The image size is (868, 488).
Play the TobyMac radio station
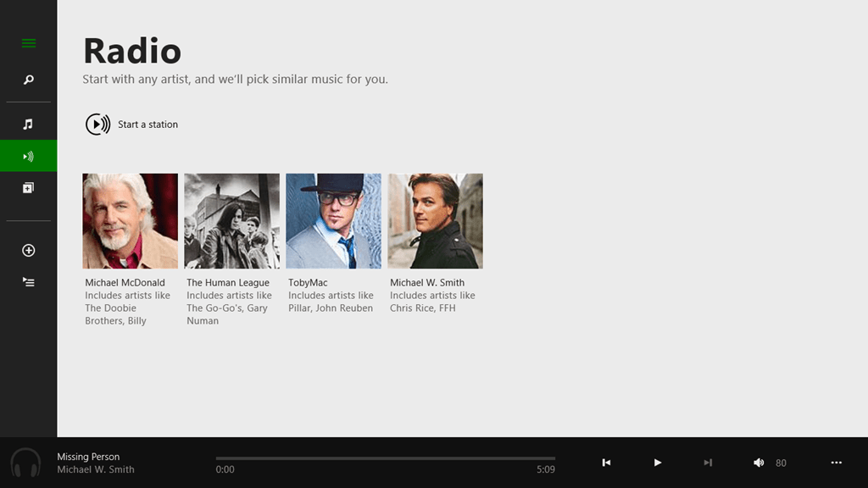[333, 221]
